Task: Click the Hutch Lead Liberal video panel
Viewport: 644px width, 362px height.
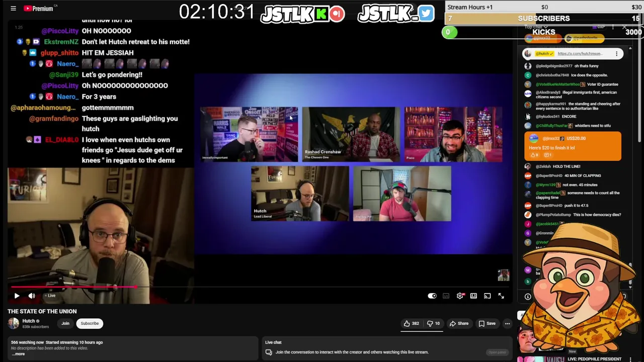Action: (x=300, y=194)
